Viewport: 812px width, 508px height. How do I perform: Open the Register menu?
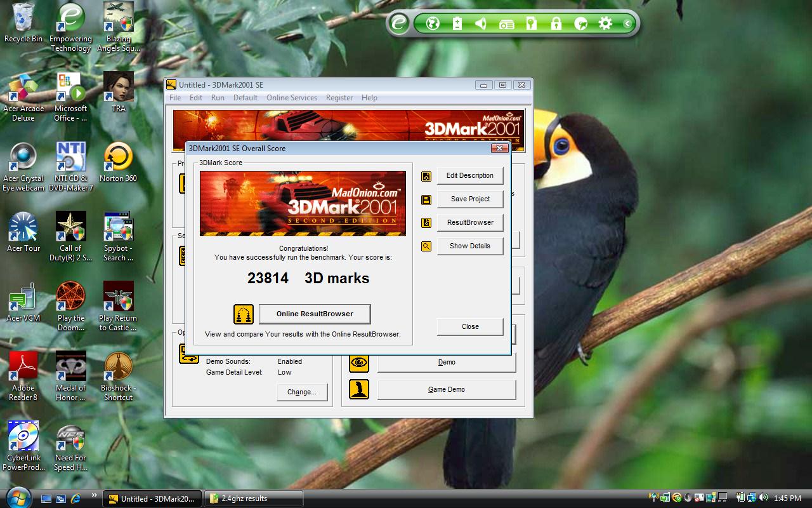coord(339,98)
